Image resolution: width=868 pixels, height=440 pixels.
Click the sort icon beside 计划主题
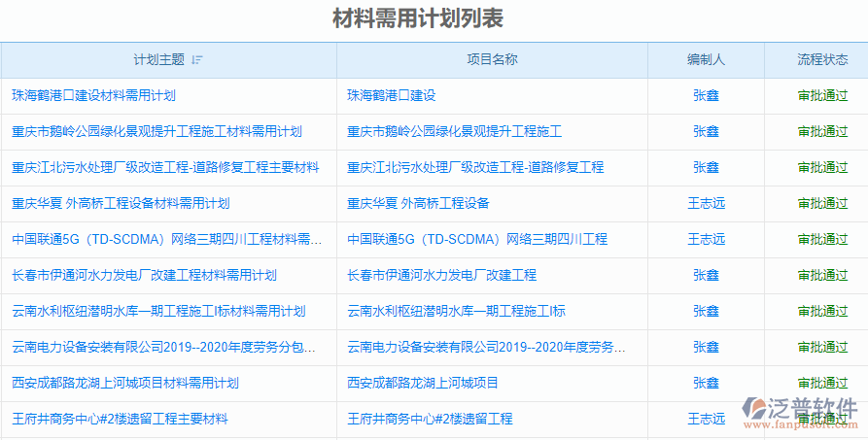click(197, 59)
